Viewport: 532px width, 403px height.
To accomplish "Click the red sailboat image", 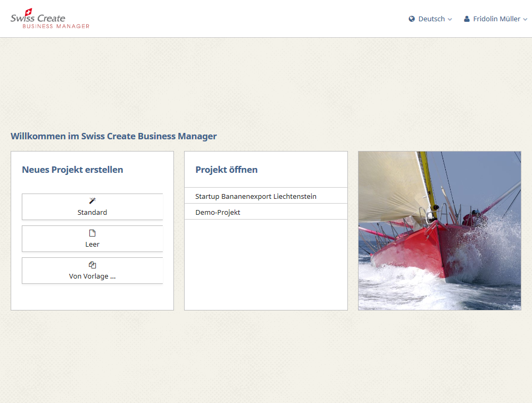I will [439, 230].
